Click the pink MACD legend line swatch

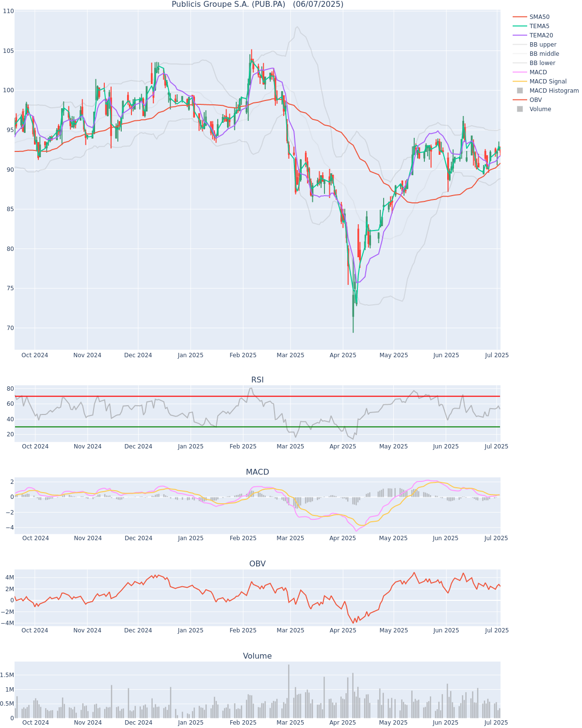tap(520, 72)
